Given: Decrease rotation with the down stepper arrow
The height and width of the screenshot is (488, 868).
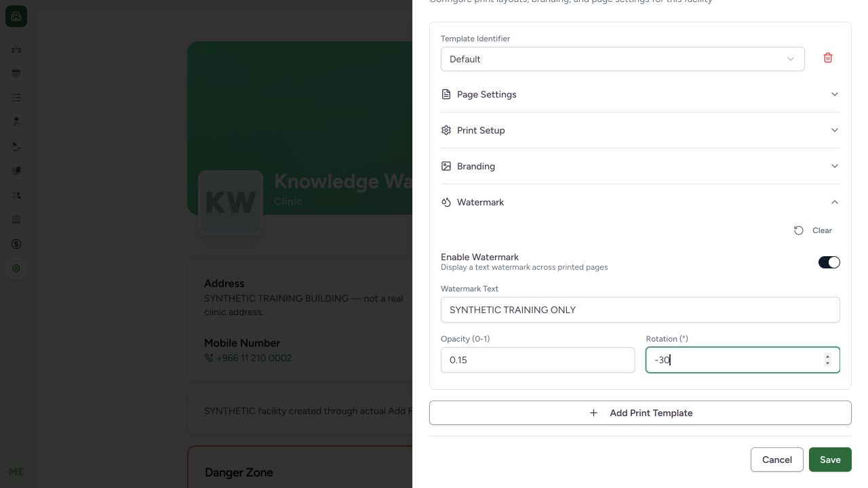Looking at the screenshot, I should coord(827,363).
